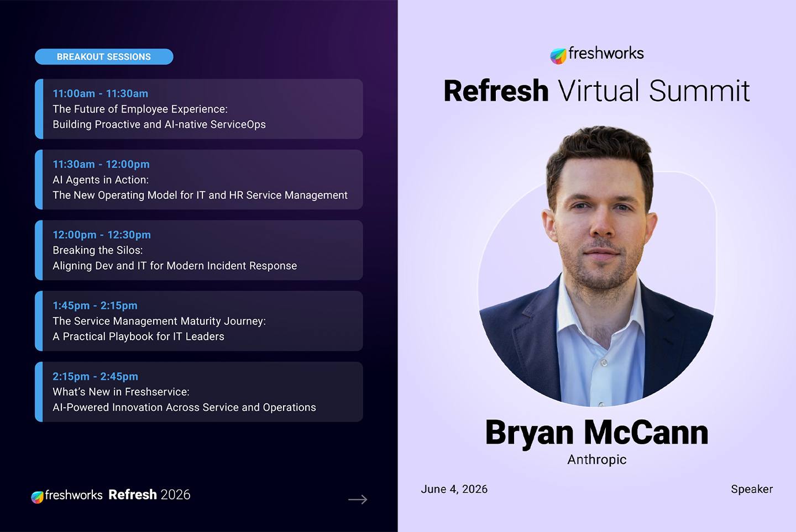
Task: Open the 11:00am - 11:30am Employee Experience session
Action: 199,109
